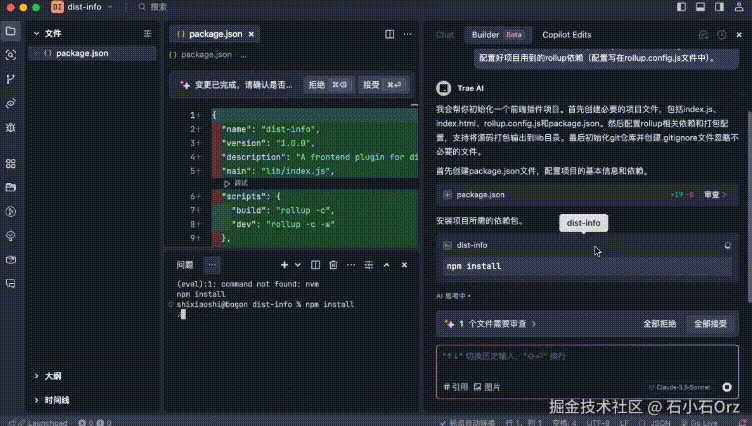
Task: Click the package.json breadcrumb
Action: (206, 55)
